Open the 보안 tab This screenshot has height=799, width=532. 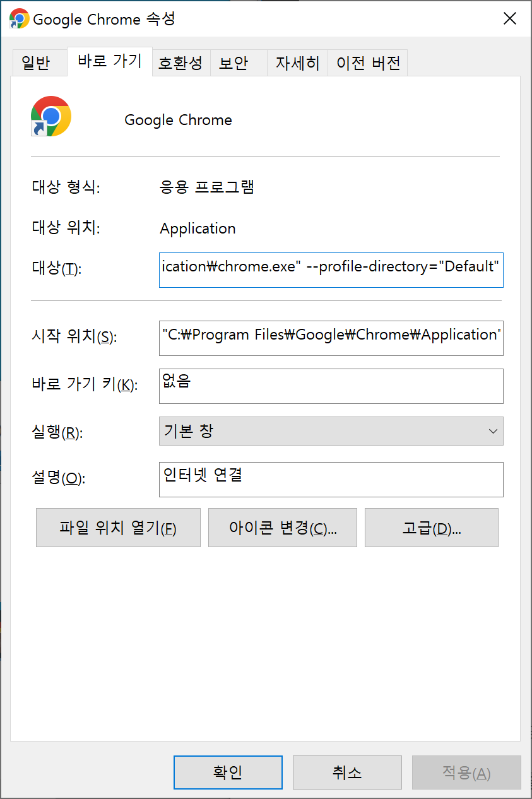point(238,63)
